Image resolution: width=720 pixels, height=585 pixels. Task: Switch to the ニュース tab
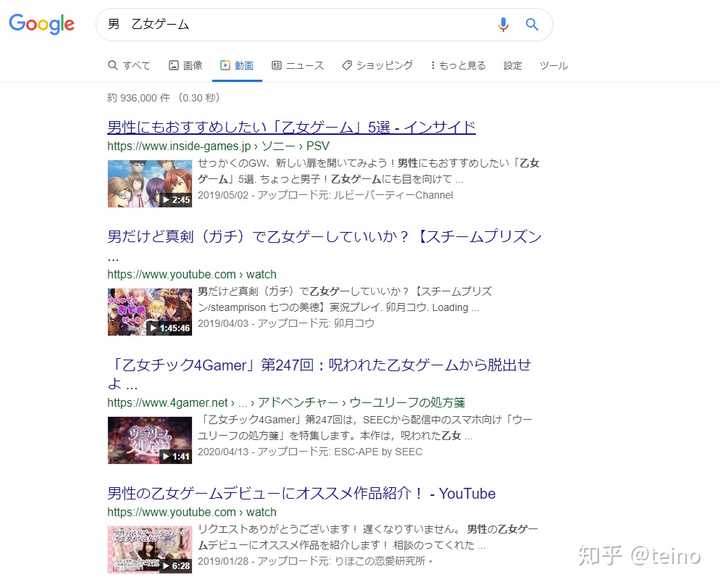click(x=298, y=65)
